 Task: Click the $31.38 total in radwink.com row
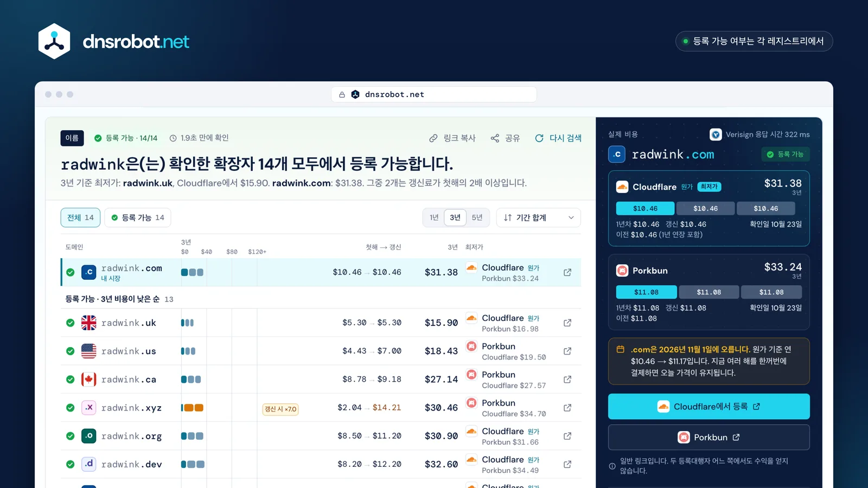pyautogui.click(x=441, y=273)
